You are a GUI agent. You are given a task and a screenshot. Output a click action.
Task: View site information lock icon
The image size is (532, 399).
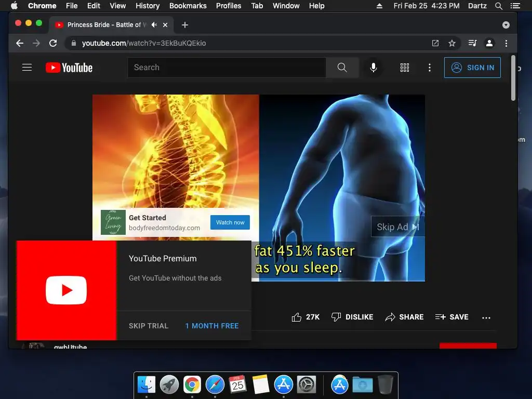click(74, 43)
